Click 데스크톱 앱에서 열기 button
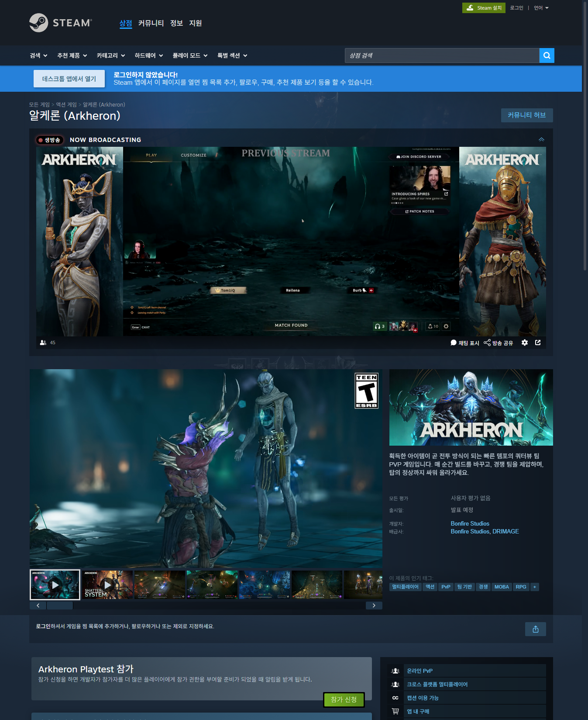 click(69, 79)
